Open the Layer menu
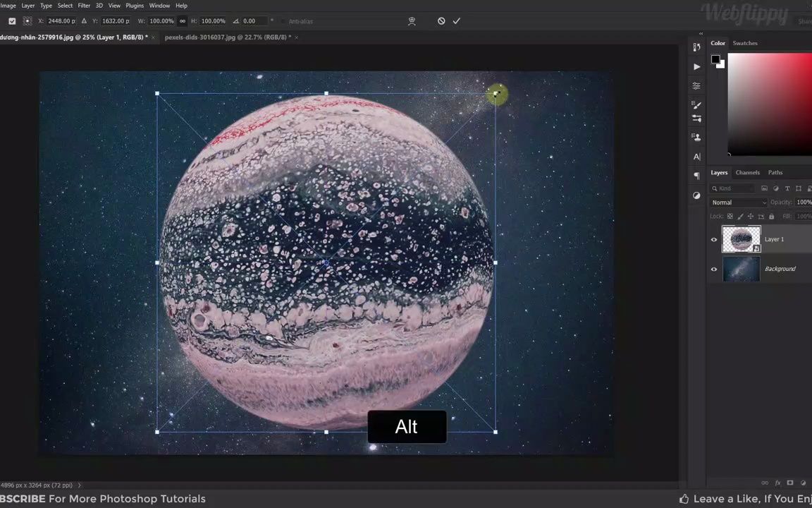 coord(28,6)
